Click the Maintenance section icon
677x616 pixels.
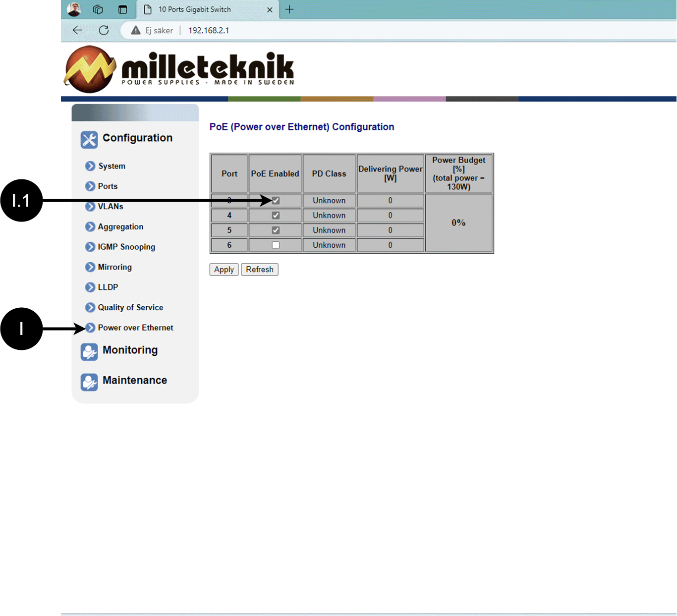click(x=89, y=382)
